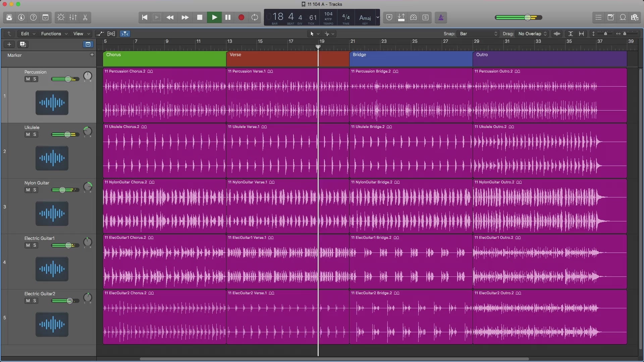Click the Nylon Guitar volume slider
The width and height of the screenshot is (644, 362).
coord(65,190)
